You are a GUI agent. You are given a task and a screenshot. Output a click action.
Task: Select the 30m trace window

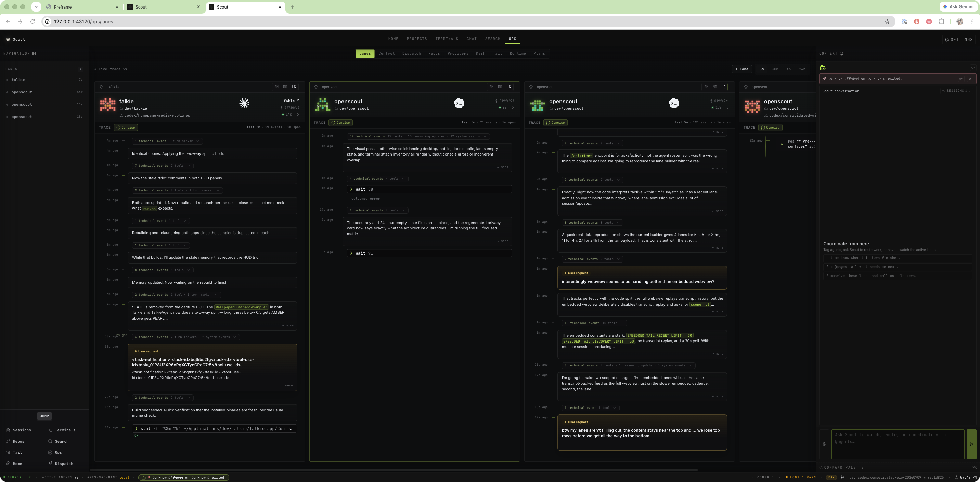(x=775, y=69)
